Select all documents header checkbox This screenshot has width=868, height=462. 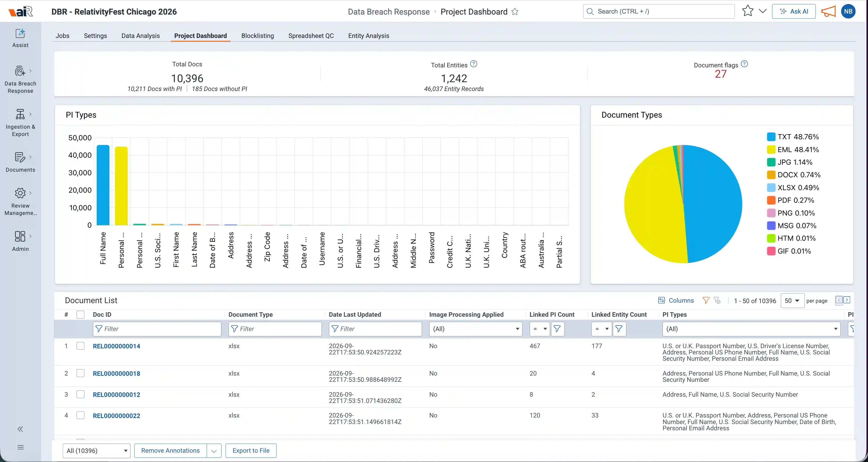pyautogui.click(x=81, y=315)
